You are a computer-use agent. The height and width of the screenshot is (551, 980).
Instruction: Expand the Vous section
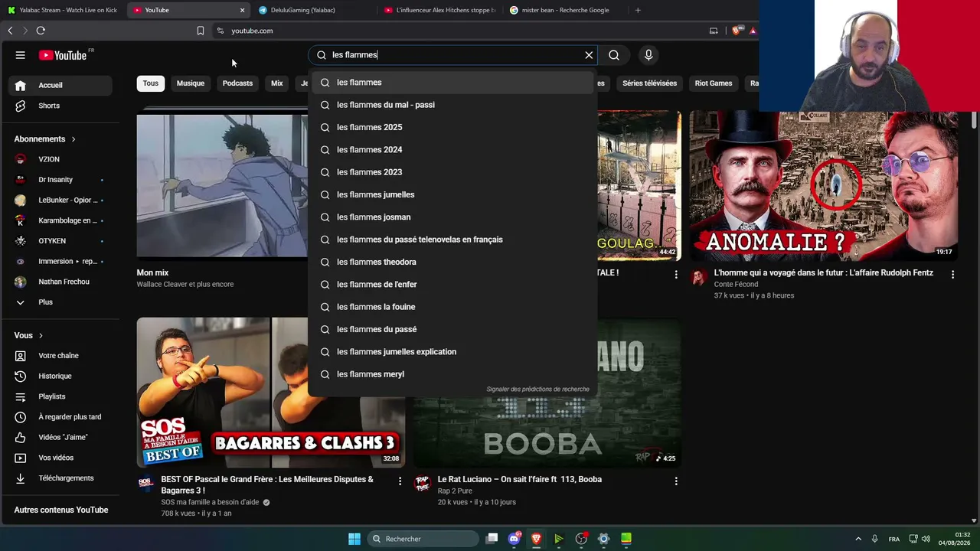coord(28,336)
